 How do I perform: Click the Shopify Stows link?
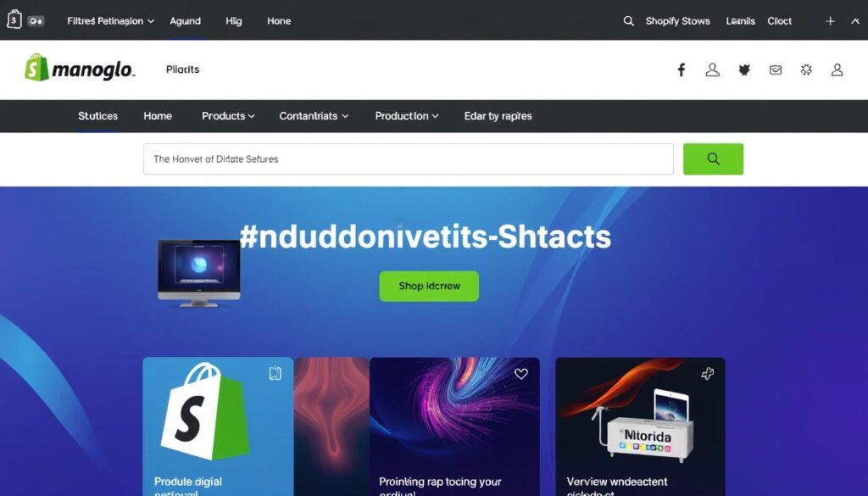(677, 21)
